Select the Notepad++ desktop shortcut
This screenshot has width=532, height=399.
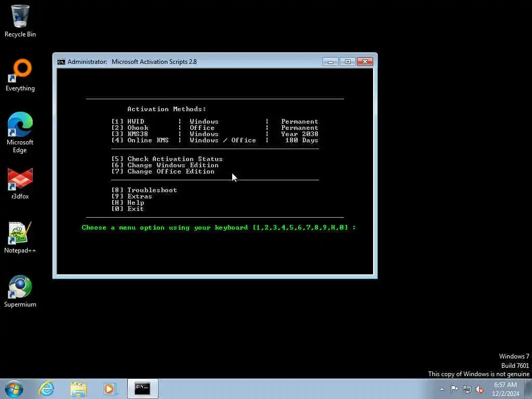20,237
